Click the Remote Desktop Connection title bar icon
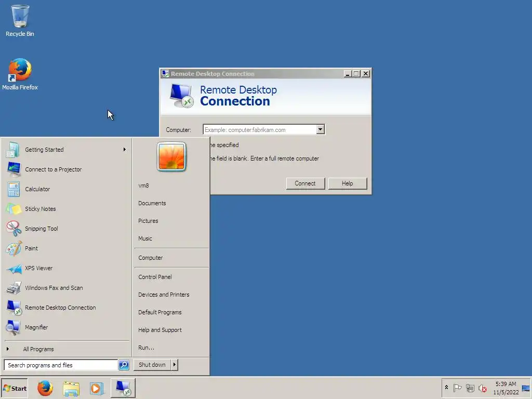 [165, 74]
